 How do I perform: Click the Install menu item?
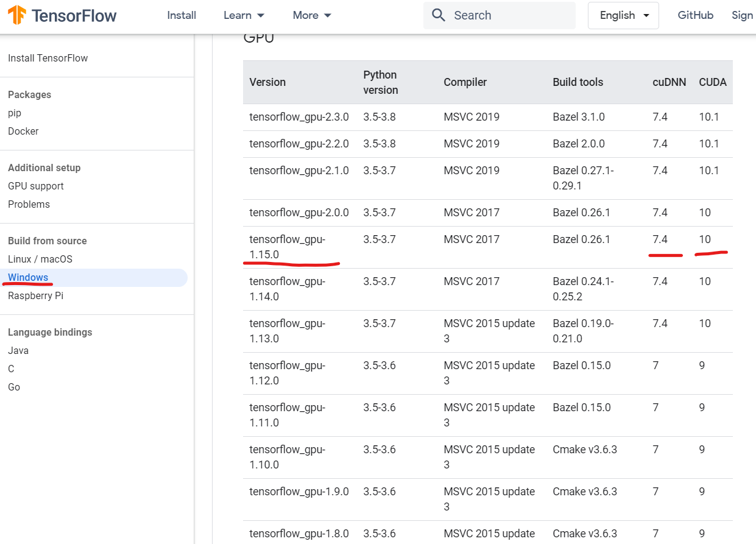181,15
